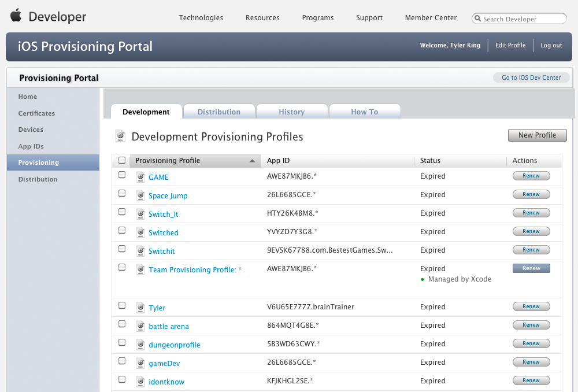
Task: Click the profile icon next to Tyler
Action: click(x=140, y=307)
